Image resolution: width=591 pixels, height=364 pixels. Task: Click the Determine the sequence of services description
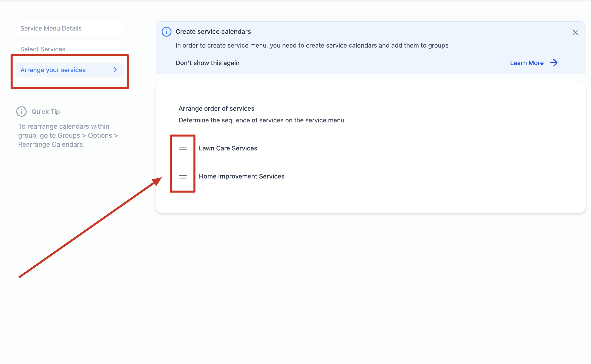pyautogui.click(x=261, y=120)
